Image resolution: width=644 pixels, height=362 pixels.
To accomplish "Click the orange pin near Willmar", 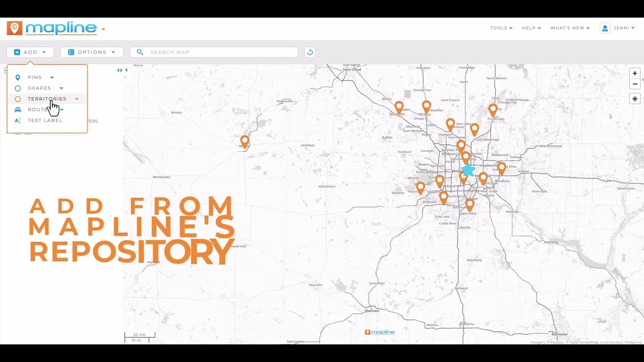I will tap(245, 142).
